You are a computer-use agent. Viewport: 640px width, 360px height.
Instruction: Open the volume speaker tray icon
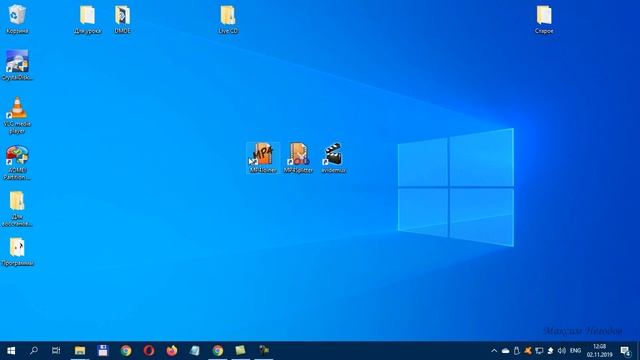click(x=562, y=351)
